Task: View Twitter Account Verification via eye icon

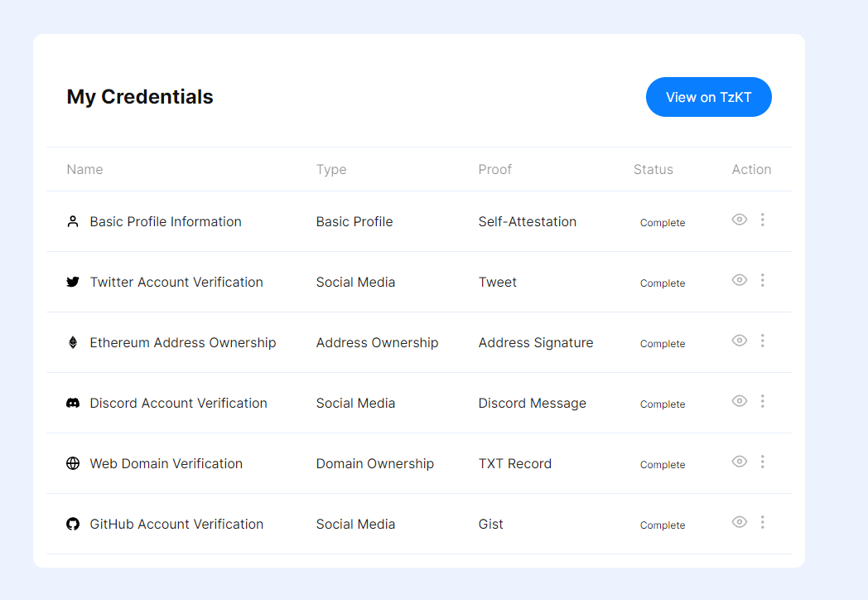Action: click(x=740, y=280)
